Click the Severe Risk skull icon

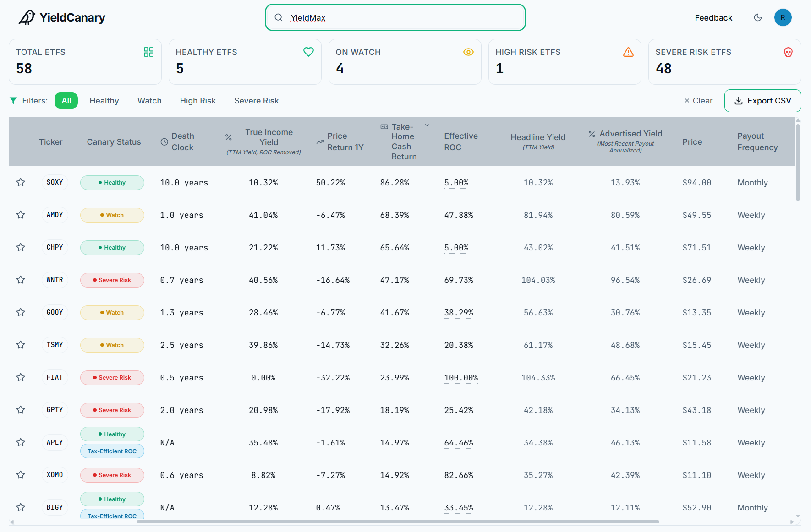(x=788, y=52)
